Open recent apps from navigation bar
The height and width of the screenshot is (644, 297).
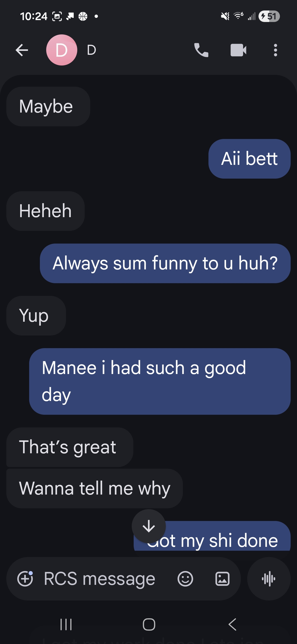point(66,624)
